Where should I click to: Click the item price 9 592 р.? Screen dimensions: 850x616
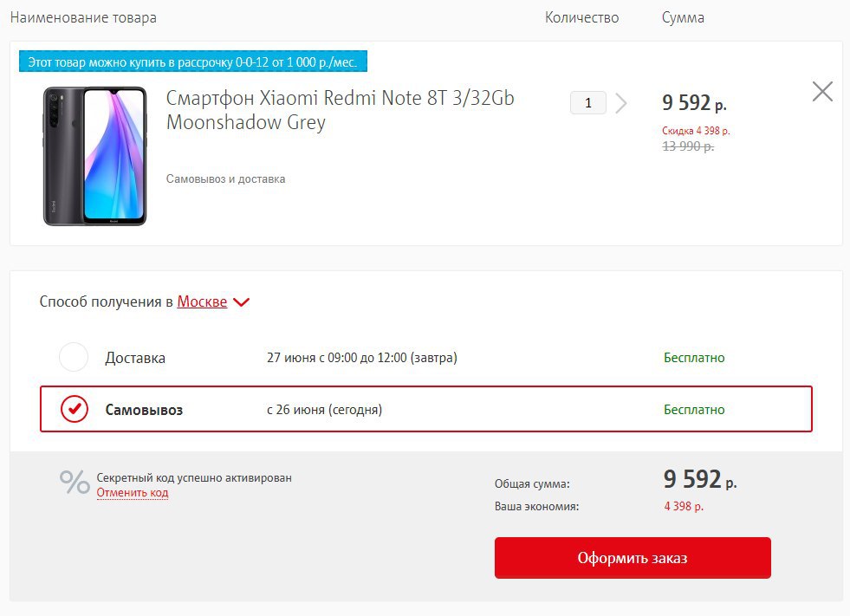(694, 102)
